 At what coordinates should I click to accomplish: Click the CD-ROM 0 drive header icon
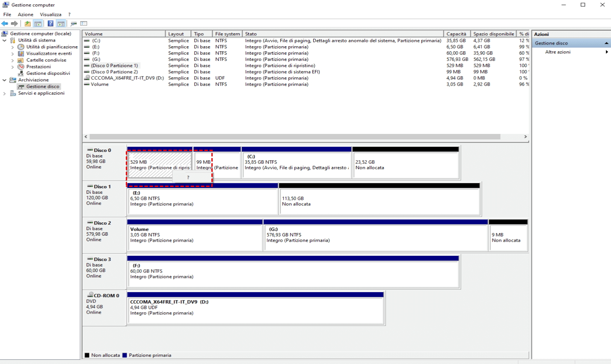90,295
